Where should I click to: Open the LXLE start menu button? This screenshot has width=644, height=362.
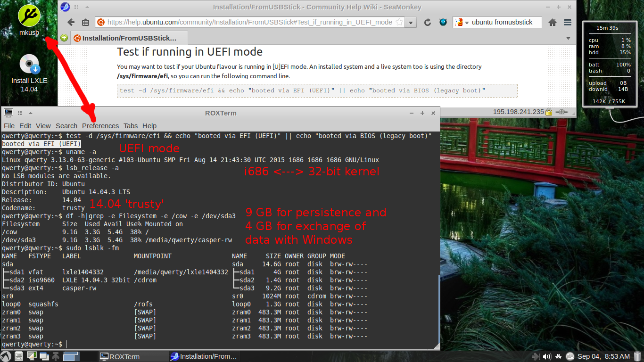[6, 356]
